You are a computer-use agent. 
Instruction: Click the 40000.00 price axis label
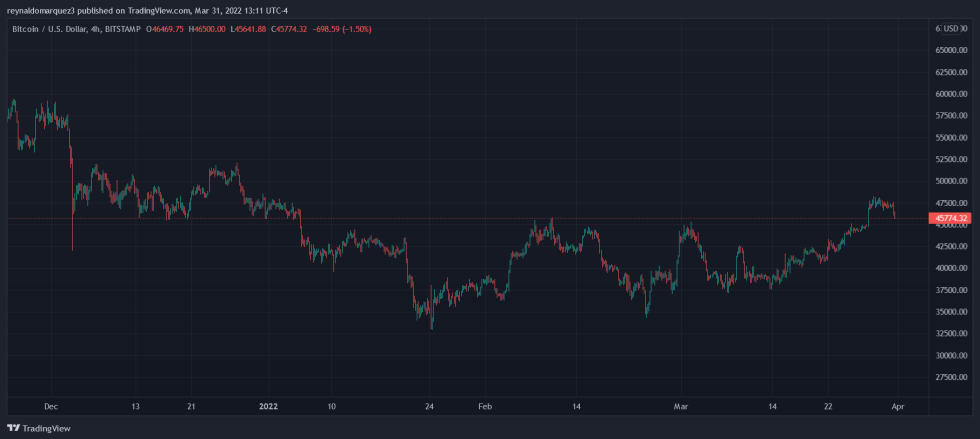(x=949, y=269)
